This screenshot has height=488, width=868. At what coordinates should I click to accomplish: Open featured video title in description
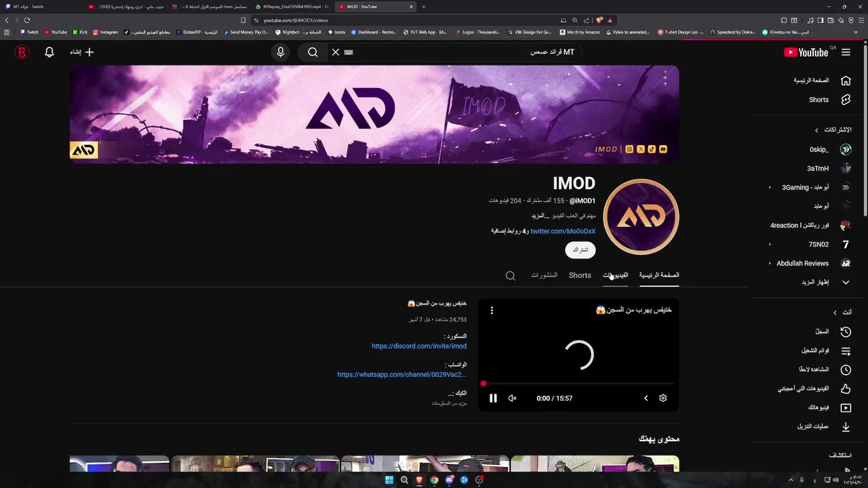pyautogui.click(x=437, y=304)
